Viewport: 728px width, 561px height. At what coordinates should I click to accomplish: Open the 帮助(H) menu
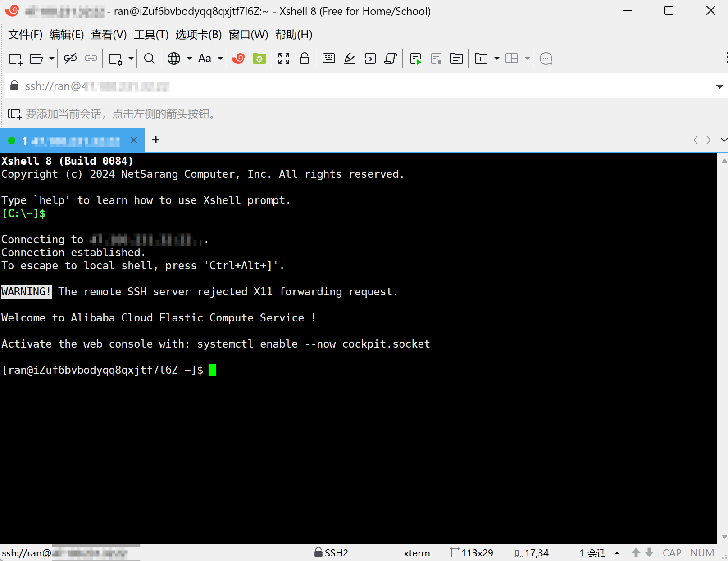294,35
